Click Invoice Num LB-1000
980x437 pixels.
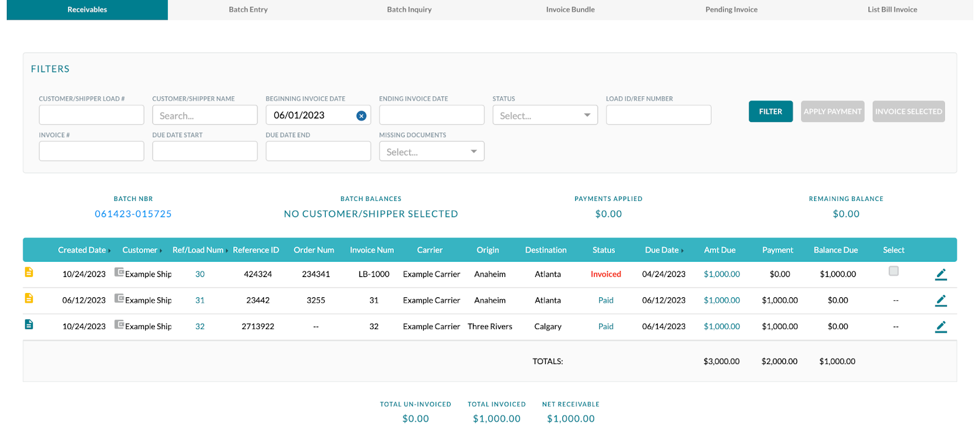(374, 275)
